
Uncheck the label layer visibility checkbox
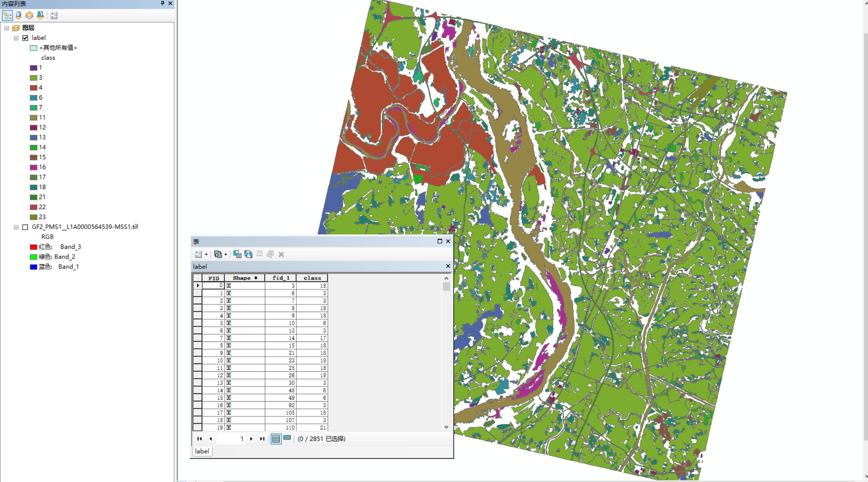pyautogui.click(x=25, y=38)
